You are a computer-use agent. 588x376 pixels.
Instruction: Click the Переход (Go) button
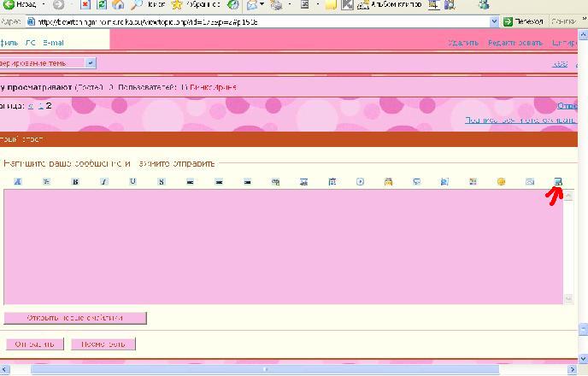pos(524,21)
